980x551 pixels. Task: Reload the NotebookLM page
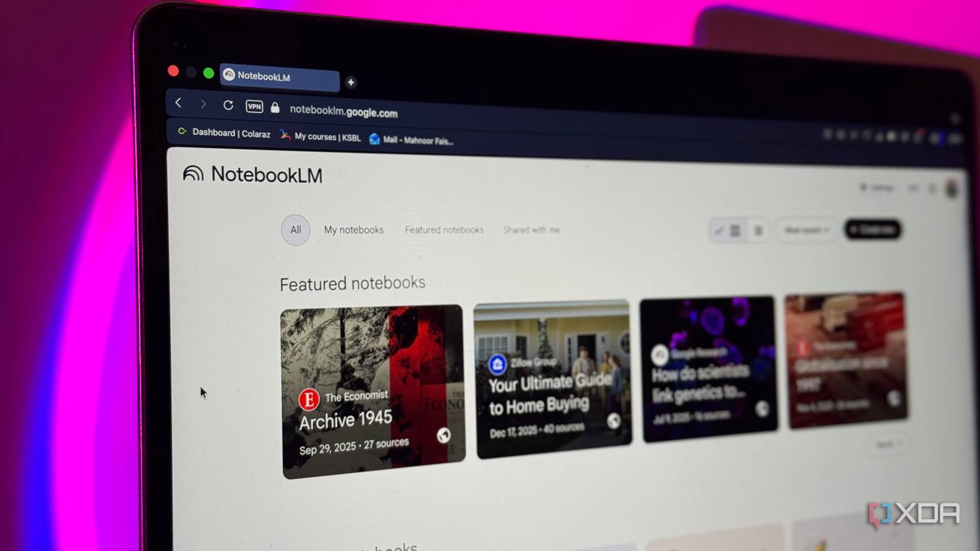pyautogui.click(x=228, y=105)
